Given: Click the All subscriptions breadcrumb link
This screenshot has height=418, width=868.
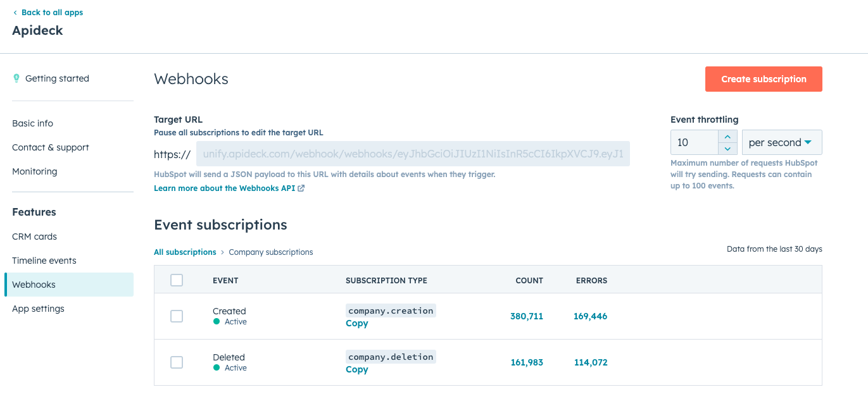Looking at the screenshot, I should click(x=185, y=252).
